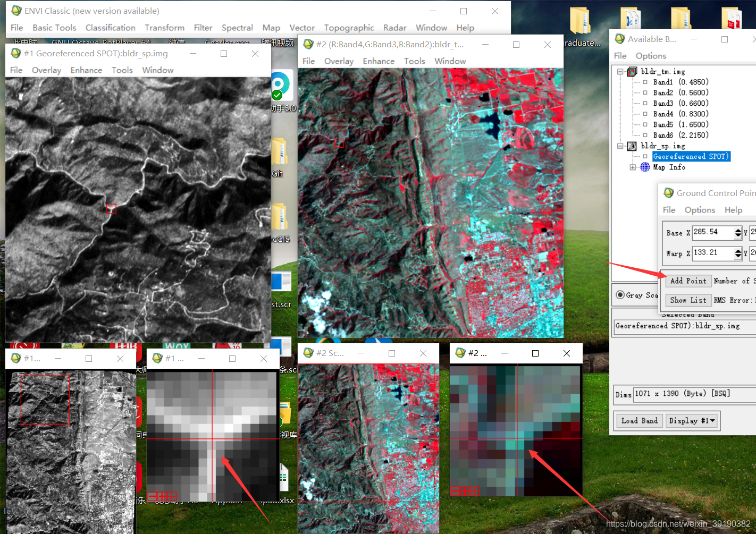Open the Classification menu
The width and height of the screenshot is (756, 534).
[111, 28]
